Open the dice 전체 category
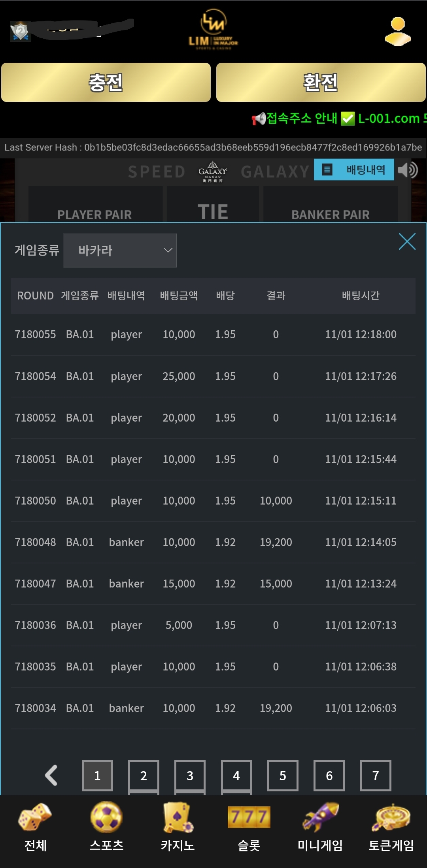The height and width of the screenshot is (868, 427). pos(36,827)
